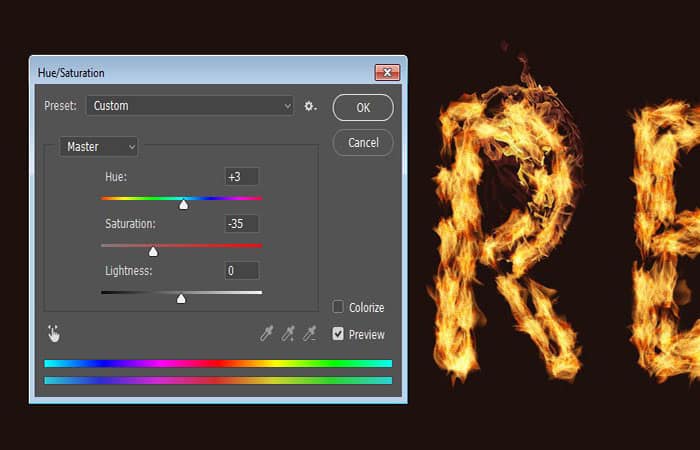700x450 pixels.
Task: Open the Preset dropdown showing Custom
Action: click(190, 106)
